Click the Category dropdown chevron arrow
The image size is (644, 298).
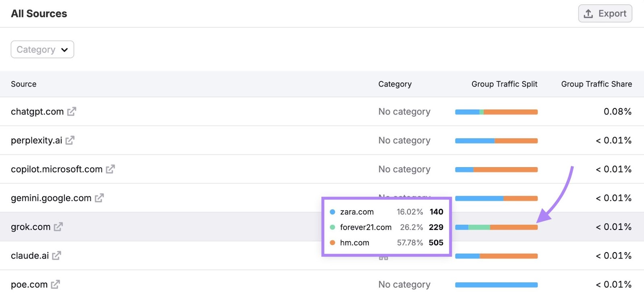[64, 50]
